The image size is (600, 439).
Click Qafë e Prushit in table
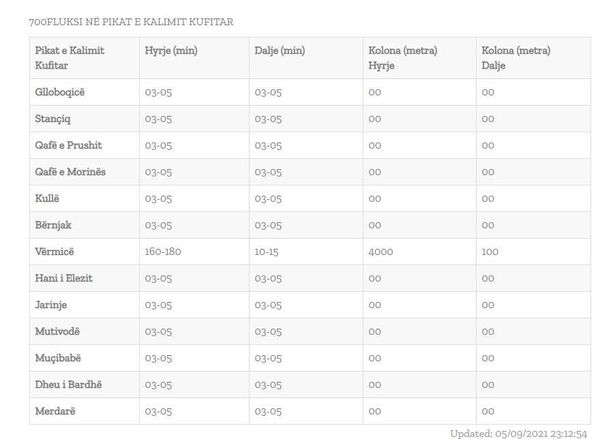[68, 145]
